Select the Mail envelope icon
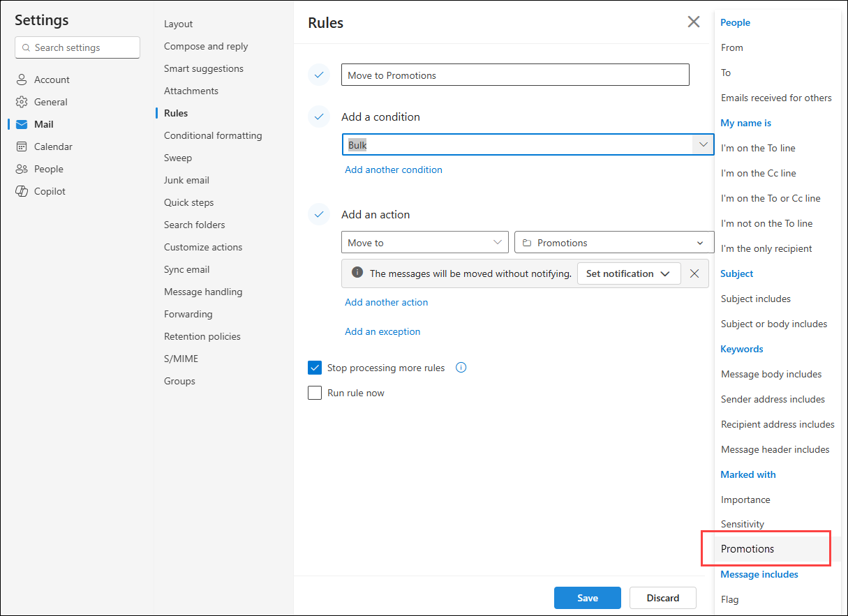 tap(22, 124)
